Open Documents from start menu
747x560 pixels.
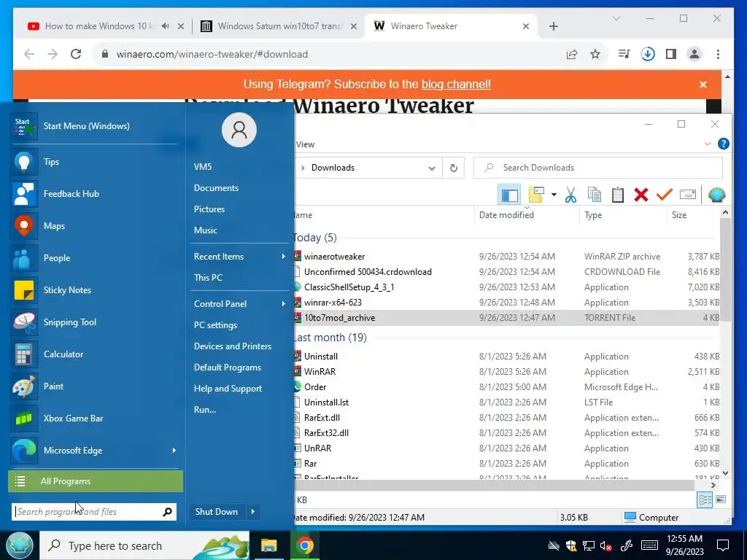[x=216, y=188]
